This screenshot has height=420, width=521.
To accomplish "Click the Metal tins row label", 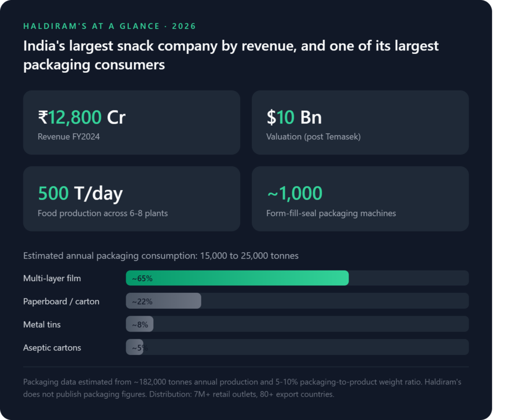I will tap(42, 324).
